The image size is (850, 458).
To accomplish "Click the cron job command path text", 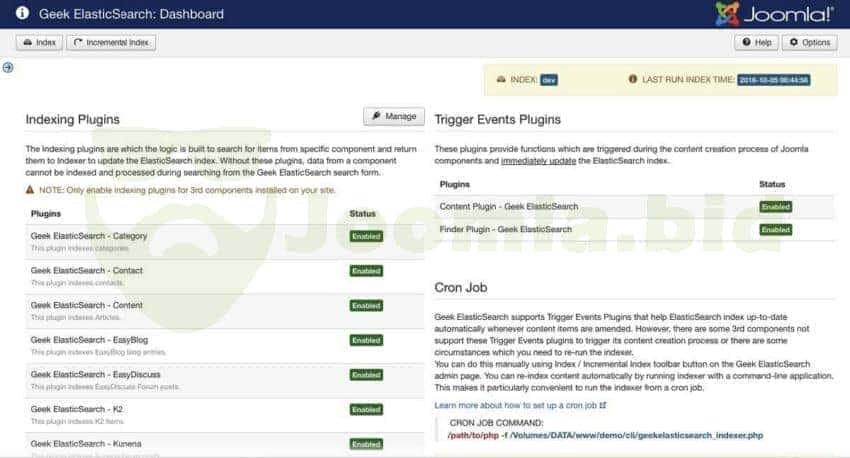I will click(x=637, y=435).
